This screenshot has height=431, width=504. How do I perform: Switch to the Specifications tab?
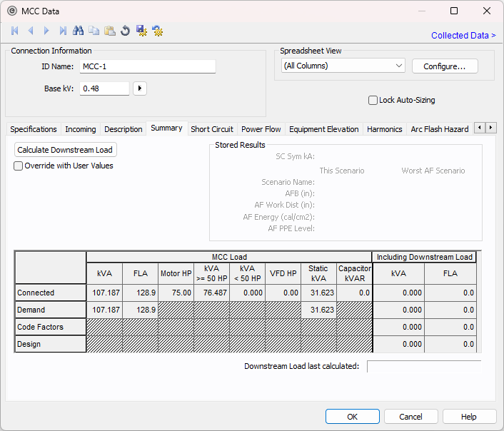34,129
